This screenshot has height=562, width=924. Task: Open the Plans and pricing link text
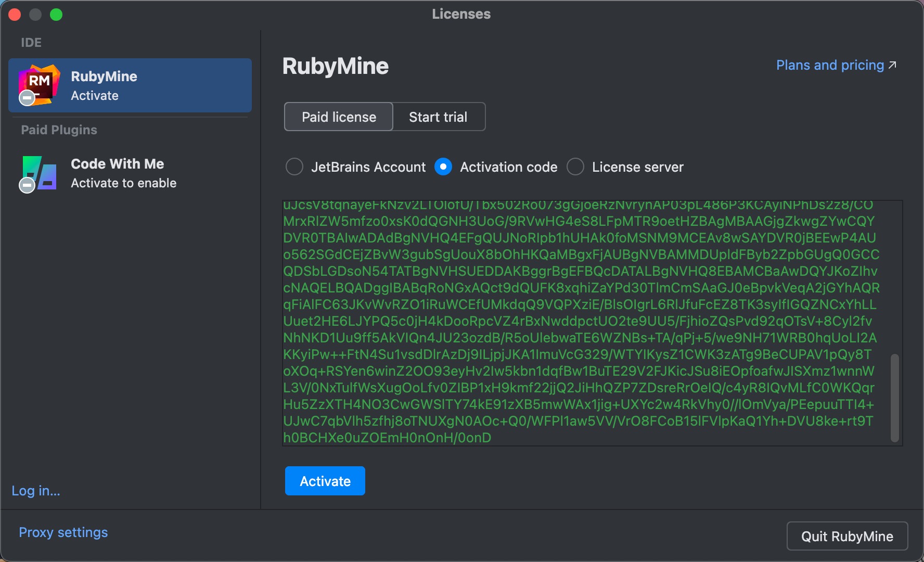[x=830, y=65]
